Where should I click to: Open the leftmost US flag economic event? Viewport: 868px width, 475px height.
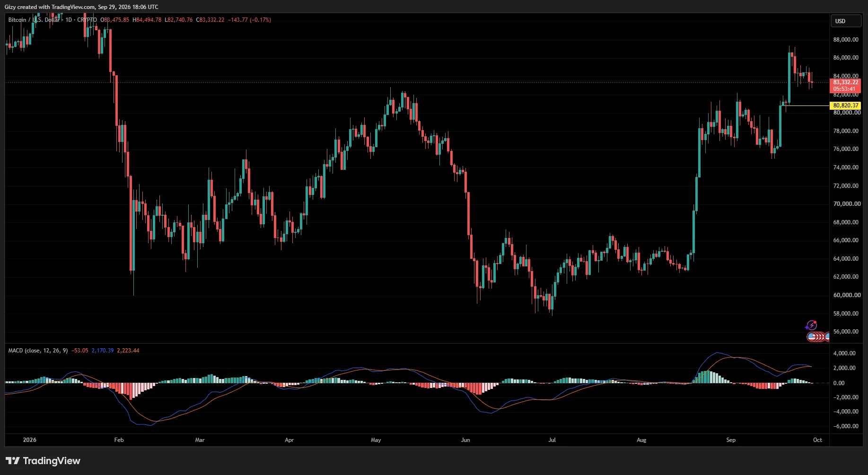812,337
